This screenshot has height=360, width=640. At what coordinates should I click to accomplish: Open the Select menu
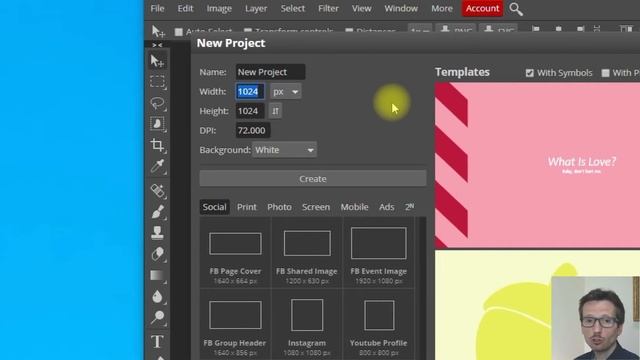coord(293,9)
